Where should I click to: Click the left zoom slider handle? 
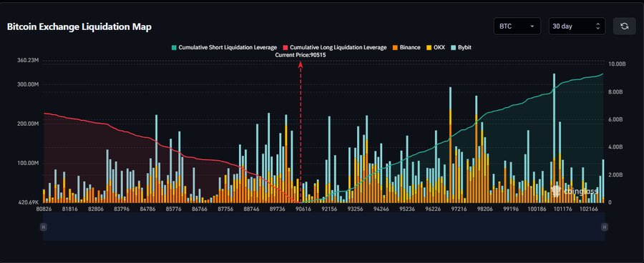tap(44, 227)
